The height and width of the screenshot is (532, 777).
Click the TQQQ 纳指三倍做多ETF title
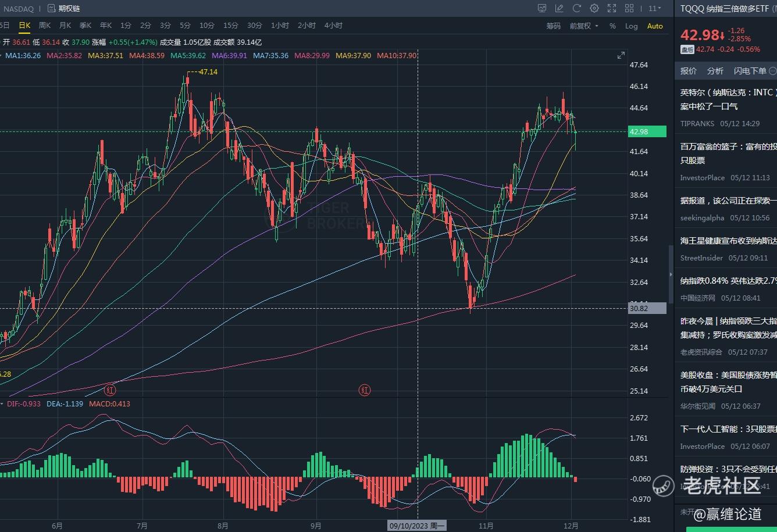pos(724,8)
